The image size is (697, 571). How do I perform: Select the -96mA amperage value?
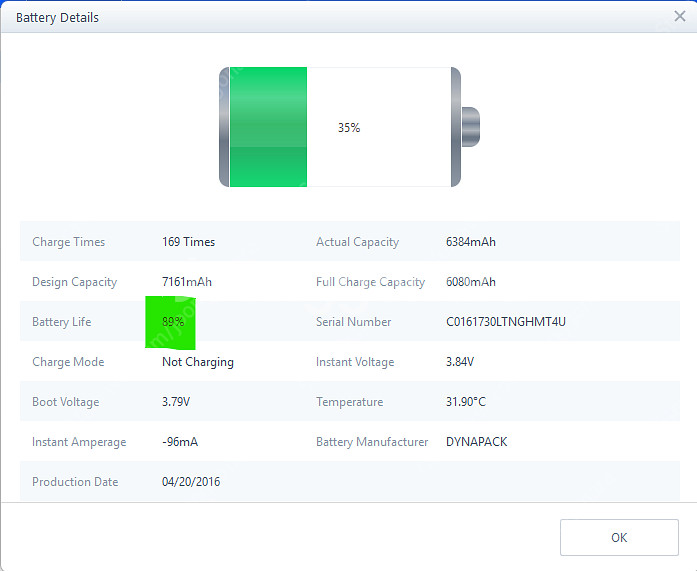(x=180, y=442)
